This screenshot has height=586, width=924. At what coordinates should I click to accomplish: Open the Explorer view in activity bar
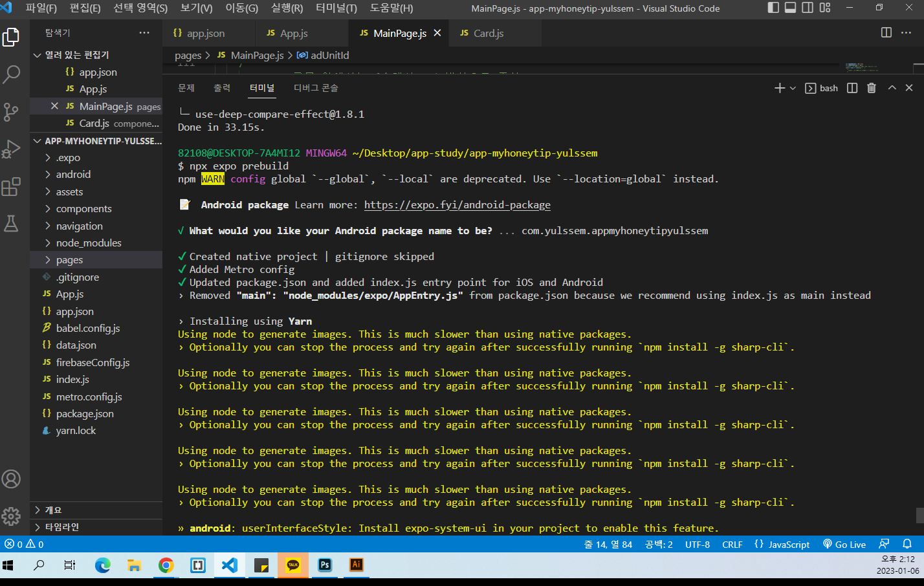pos(12,37)
